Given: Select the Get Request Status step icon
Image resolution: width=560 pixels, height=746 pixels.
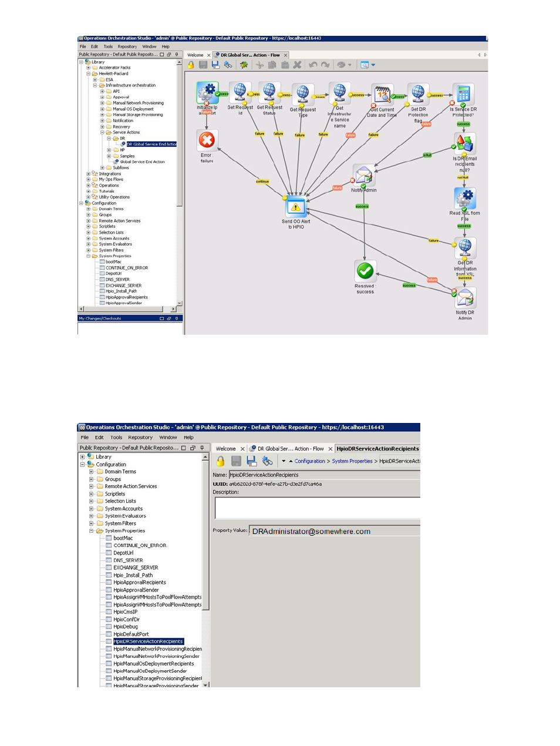Looking at the screenshot, I should (x=269, y=93).
